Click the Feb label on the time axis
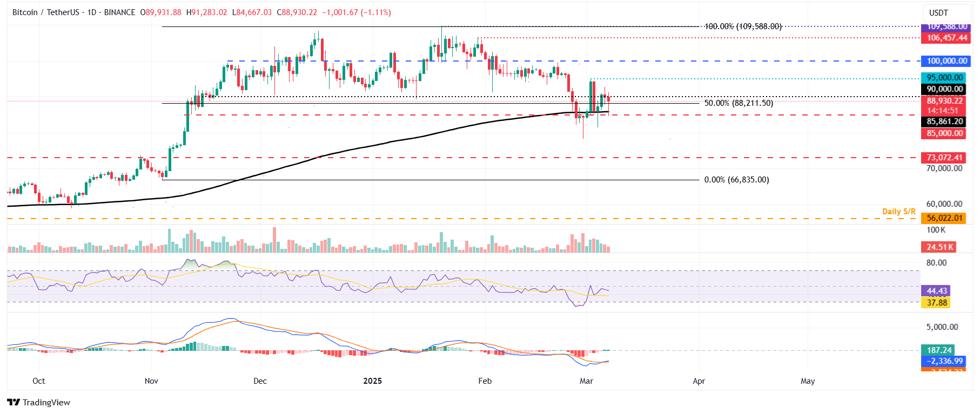Viewport: 980px width, 414px height. [485, 381]
